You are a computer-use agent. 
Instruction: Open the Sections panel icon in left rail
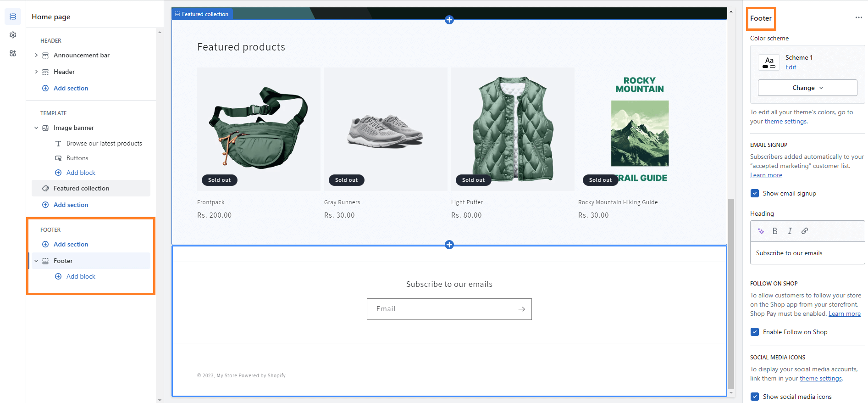[13, 17]
